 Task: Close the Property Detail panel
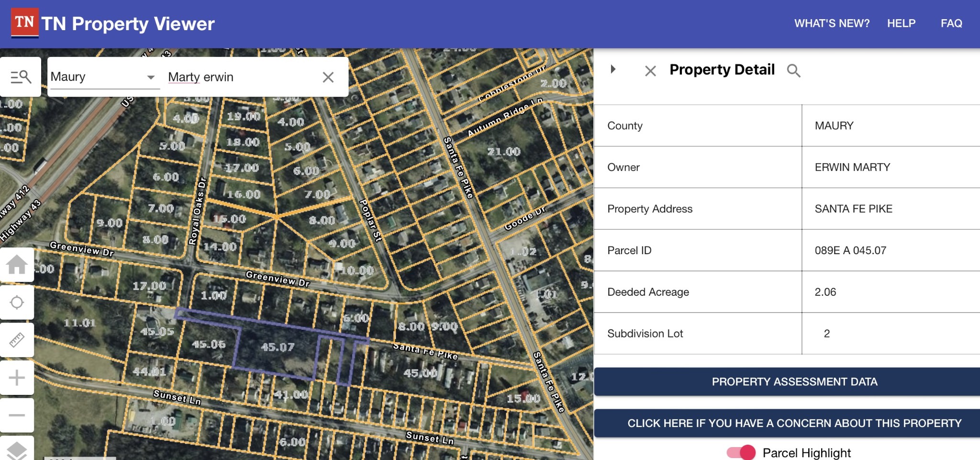(650, 71)
